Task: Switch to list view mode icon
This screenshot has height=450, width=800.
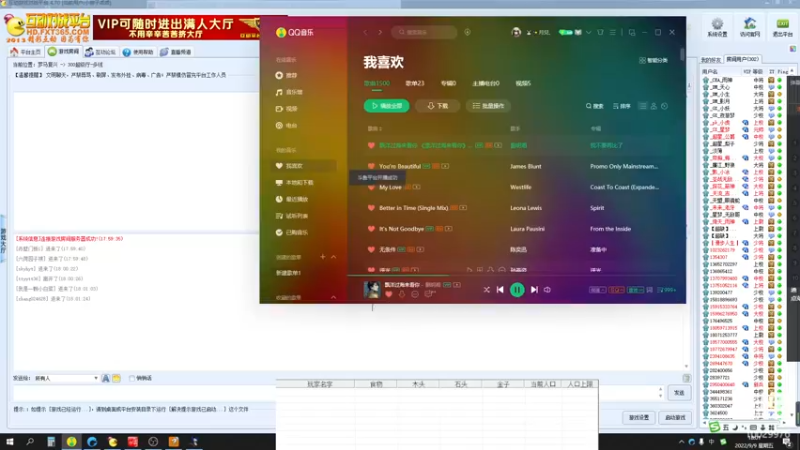Action: tap(642, 106)
